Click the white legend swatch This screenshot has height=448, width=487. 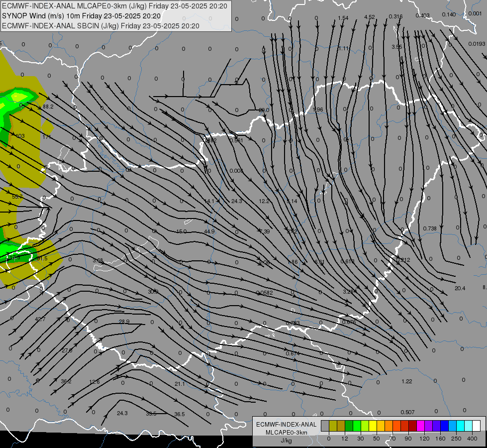click(477, 426)
